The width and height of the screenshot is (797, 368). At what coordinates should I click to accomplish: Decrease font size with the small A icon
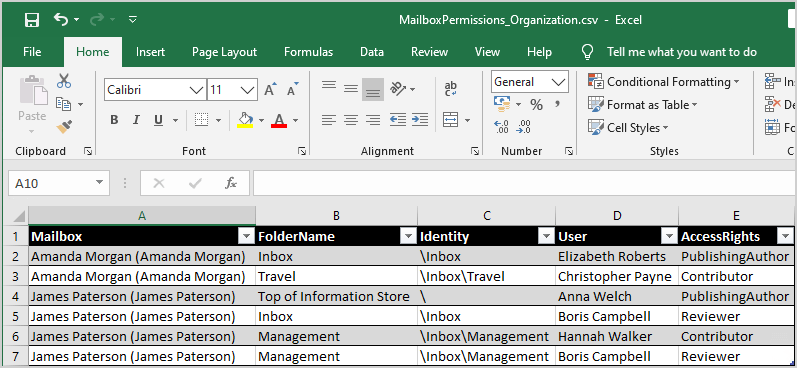[293, 89]
